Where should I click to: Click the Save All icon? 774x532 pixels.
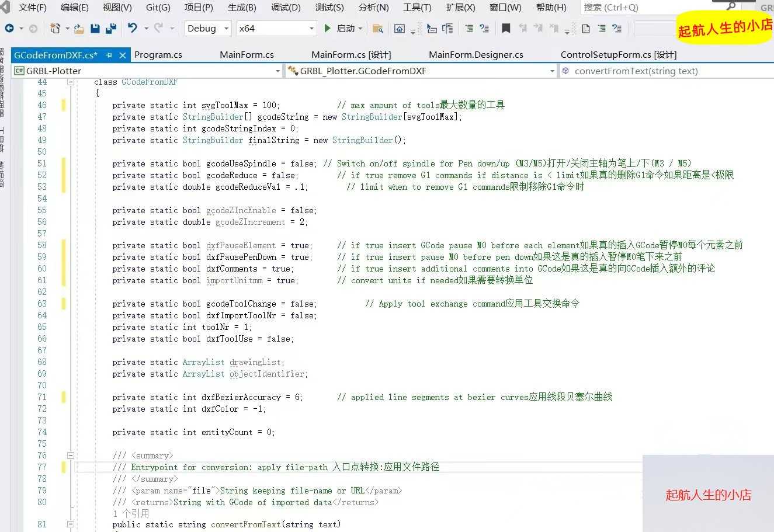[x=110, y=28]
